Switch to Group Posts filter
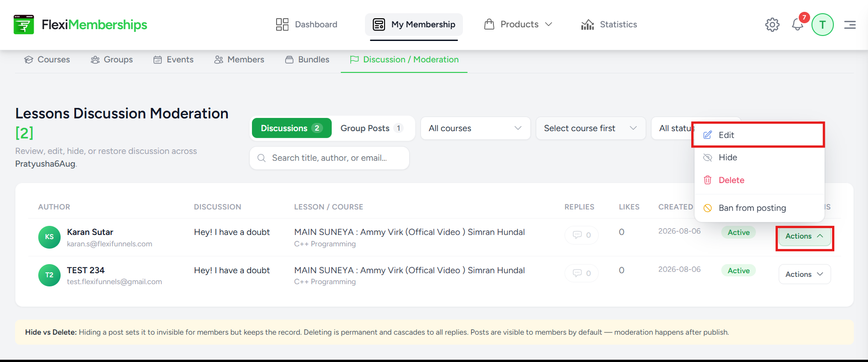This screenshot has height=362, width=868. (x=372, y=128)
